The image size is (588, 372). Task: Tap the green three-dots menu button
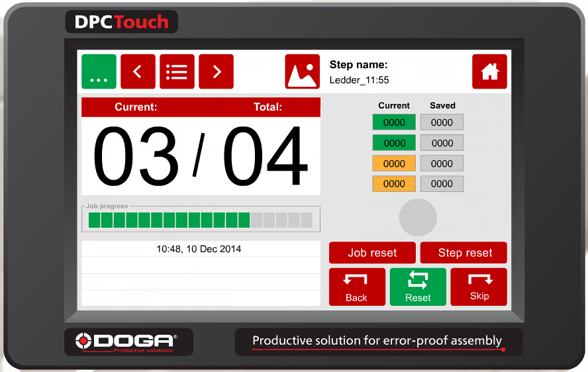[99, 71]
